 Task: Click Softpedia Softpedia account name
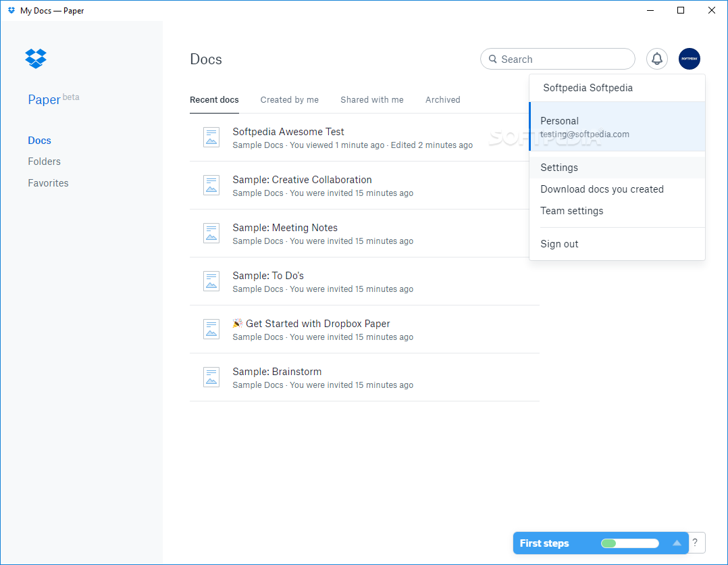[588, 88]
